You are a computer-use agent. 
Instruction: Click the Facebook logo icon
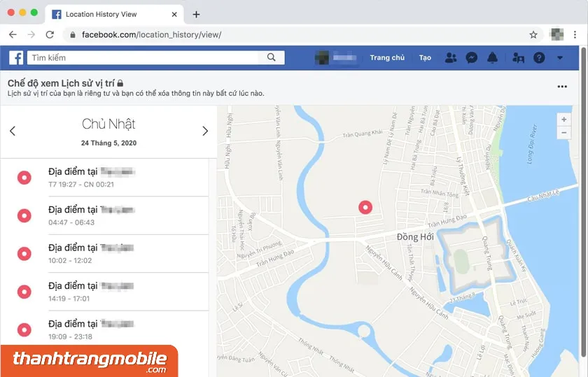point(16,58)
